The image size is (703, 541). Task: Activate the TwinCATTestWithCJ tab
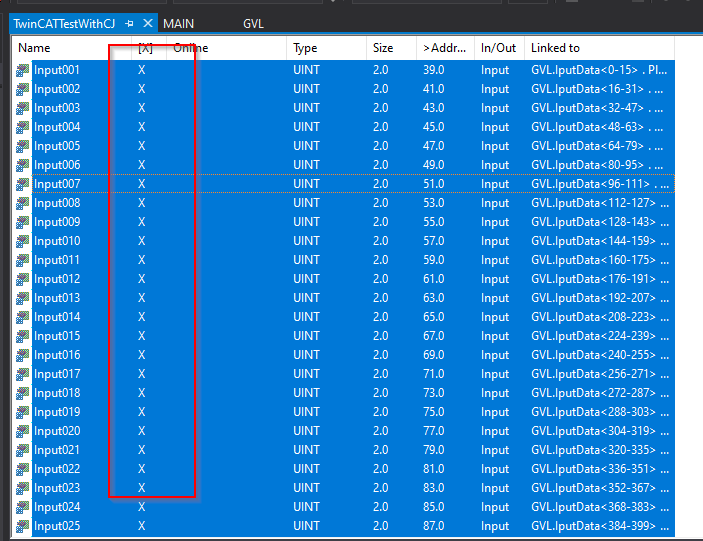click(x=64, y=24)
